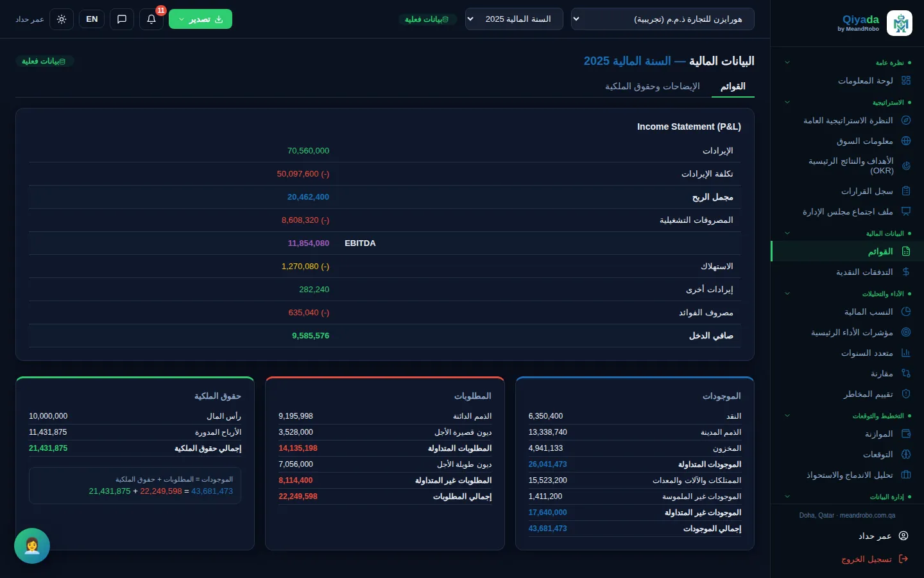Click the القوائم statements sheet icon in sidebar

(x=906, y=251)
